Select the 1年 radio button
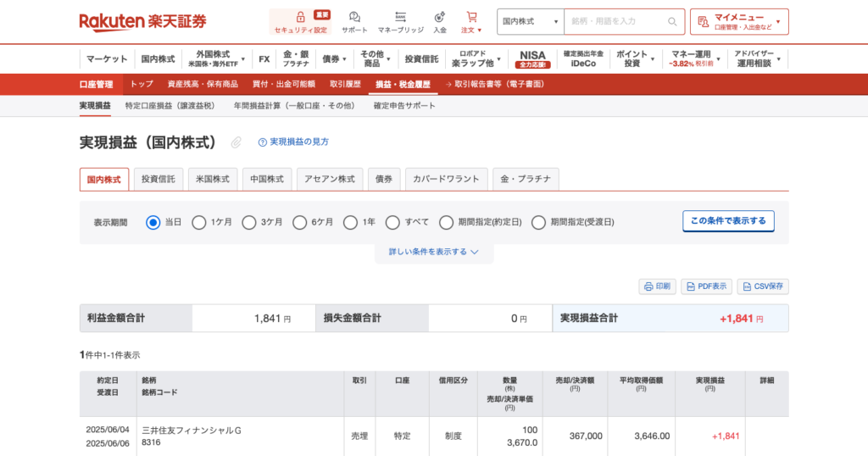This screenshot has width=868, height=456. tap(350, 222)
